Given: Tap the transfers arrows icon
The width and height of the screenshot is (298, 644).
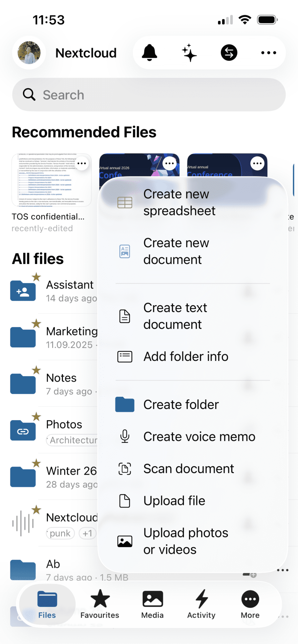Looking at the screenshot, I should (229, 53).
